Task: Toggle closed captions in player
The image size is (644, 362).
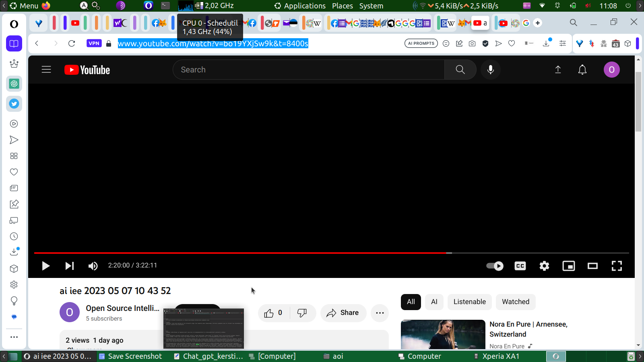Action: [520, 266]
